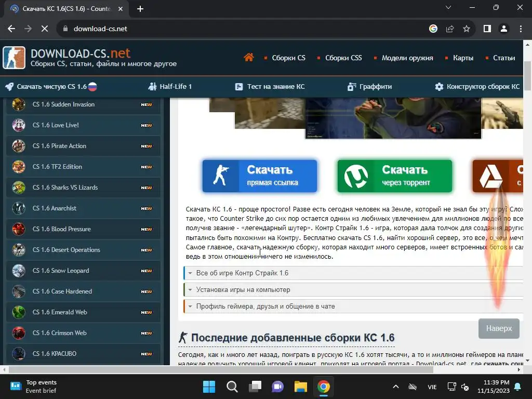Click the vertical page scrollbar thumb
Screen dimensions: 532x399
527,75
